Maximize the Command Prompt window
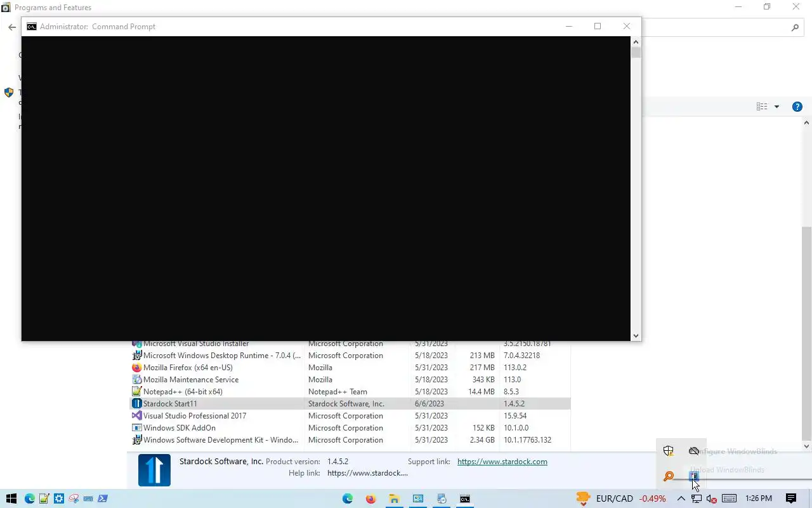Image resolution: width=812 pixels, height=508 pixels. 598,26
